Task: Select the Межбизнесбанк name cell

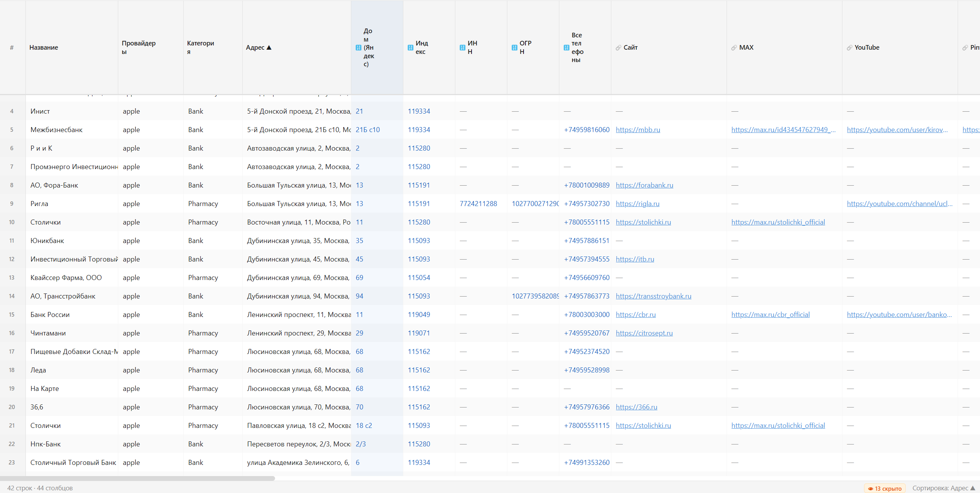Action: (72, 130)
